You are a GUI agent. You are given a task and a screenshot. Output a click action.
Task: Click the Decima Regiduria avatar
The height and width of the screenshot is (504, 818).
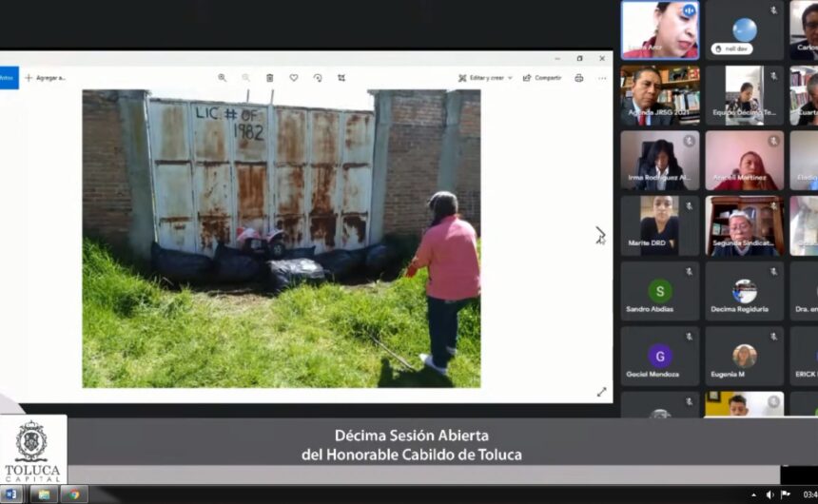[x=745, y=291]
